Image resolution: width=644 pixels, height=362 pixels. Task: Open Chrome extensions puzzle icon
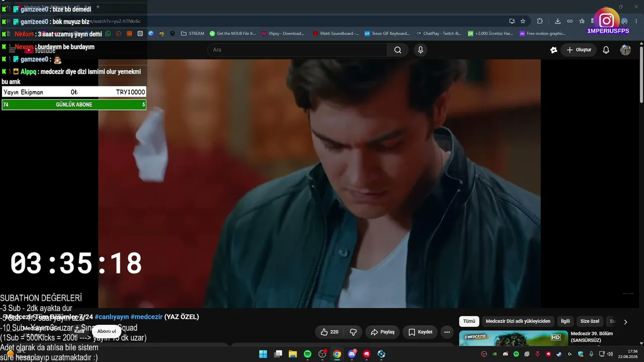[540, 21]
